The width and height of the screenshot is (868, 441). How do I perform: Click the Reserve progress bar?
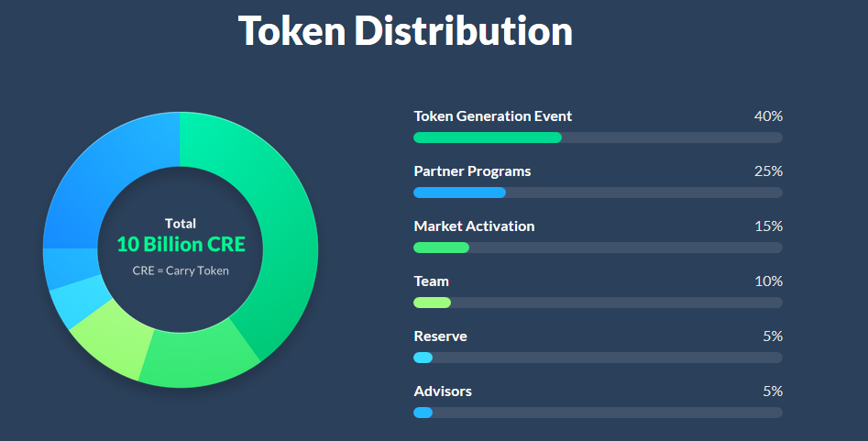pos(598,358)
